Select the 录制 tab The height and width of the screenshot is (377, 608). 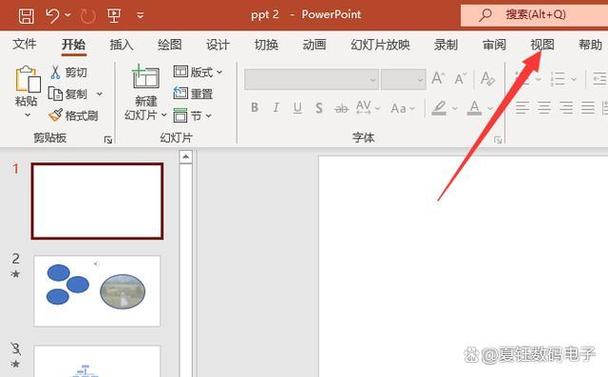(x=446, y=45)
